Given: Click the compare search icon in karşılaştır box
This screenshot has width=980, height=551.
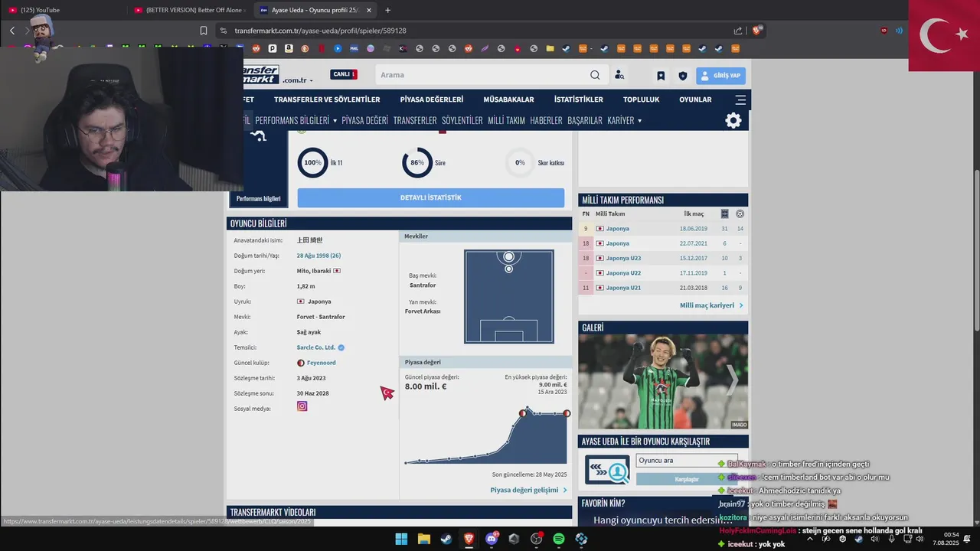Looking at the screenshot, I should (x=608, y=470).
